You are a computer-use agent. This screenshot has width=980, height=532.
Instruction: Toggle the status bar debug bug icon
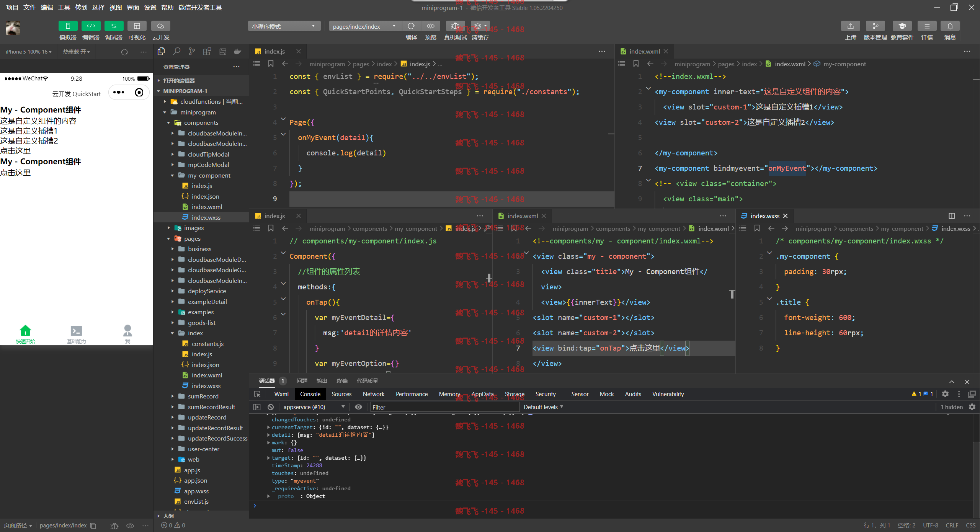click(x=114, y=525)
